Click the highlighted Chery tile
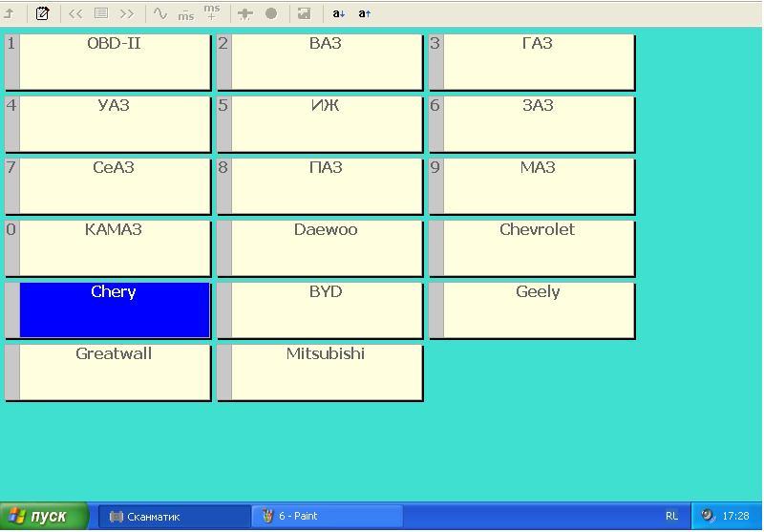Image resolution: width=764 pixels, height=532 pixels. [108, 310]
